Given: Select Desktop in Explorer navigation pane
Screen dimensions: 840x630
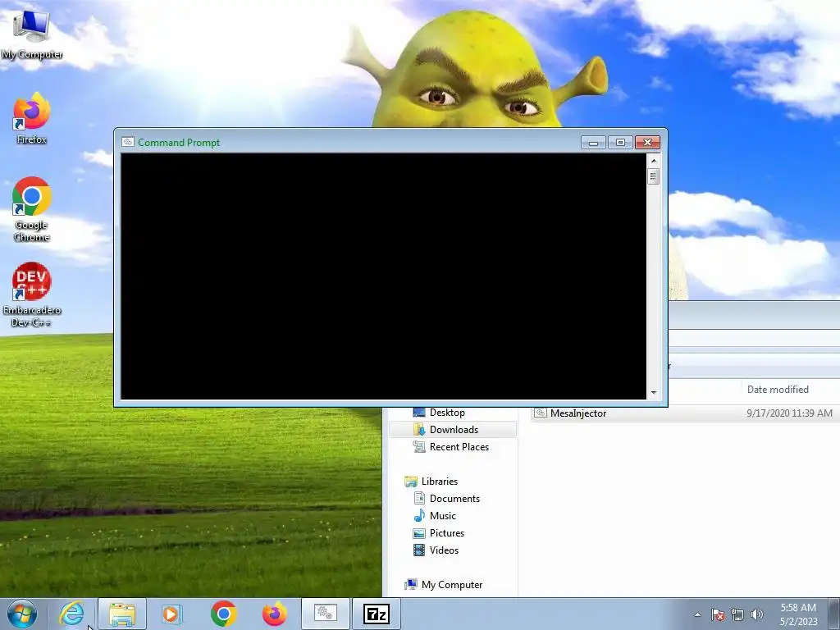Looking at the screenshot, I should pos(447,413).
